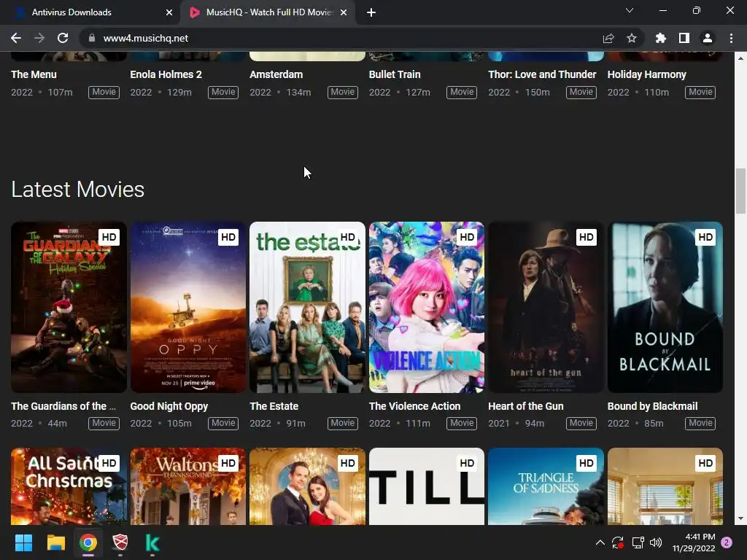Open The Violence Action poster
The width and height of the screenshot is (747, 560).
click(x=426, y=307)
